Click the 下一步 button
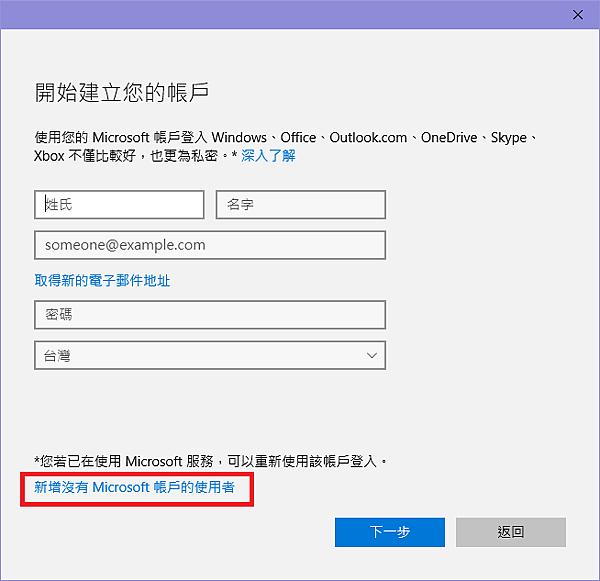 [390, 532]
